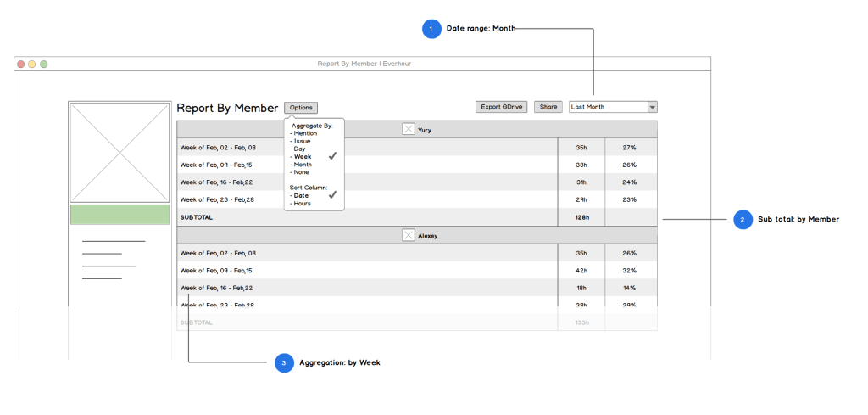Click the blue annotation marker 3

tap(284, 363)
